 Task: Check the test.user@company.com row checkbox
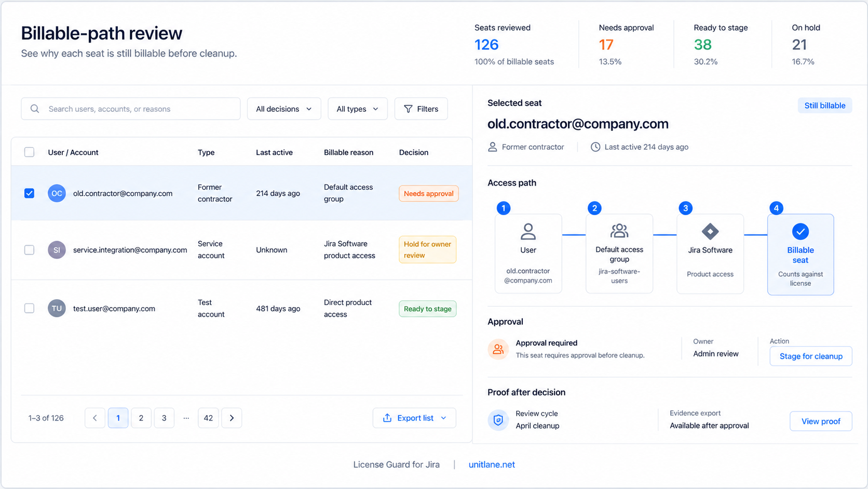coord(29,308)
